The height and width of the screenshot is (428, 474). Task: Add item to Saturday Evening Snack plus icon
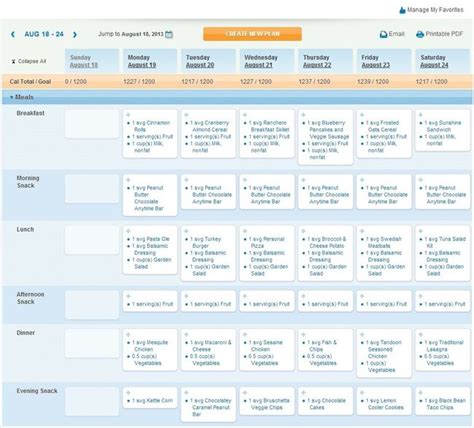[421, 393]
